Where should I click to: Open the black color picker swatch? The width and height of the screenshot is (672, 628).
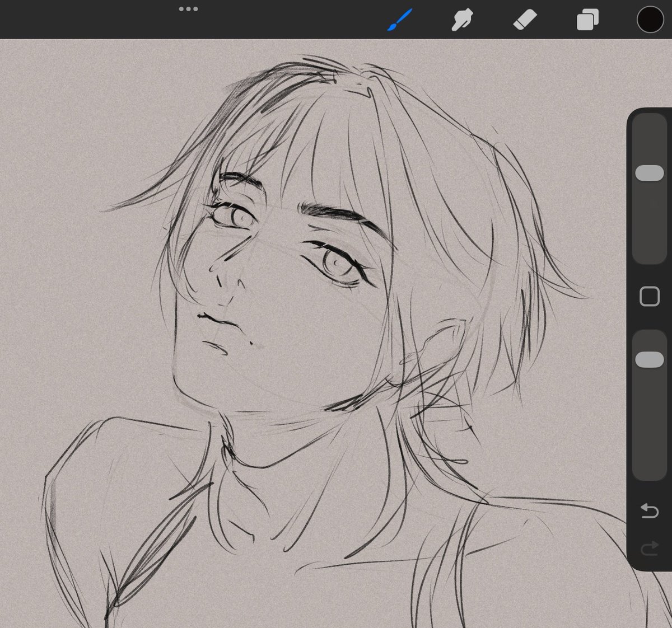pos(650,20)
